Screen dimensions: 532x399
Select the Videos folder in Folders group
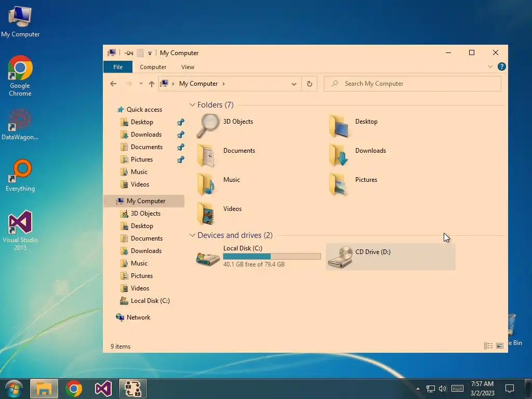pyautogui.click(x=220, y=214)
